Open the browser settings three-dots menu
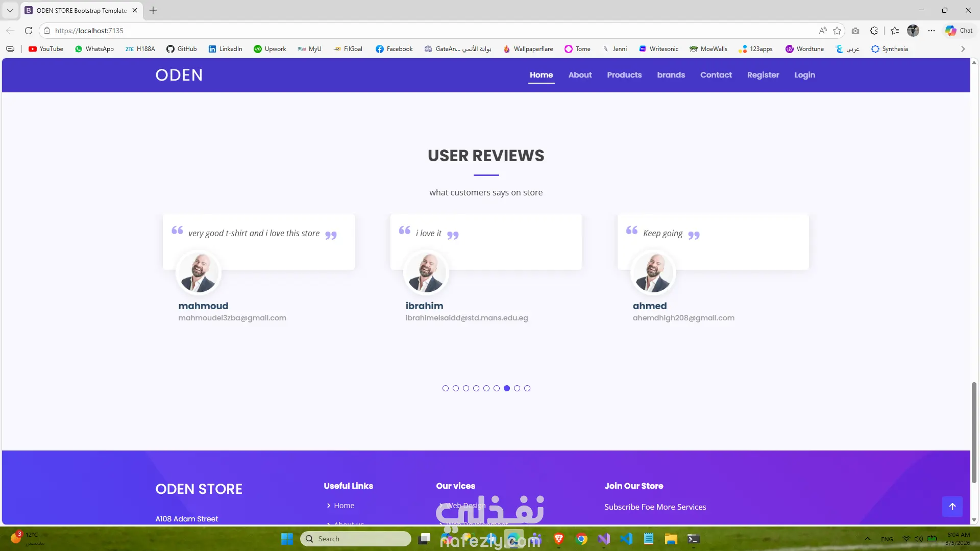 (x=932, y=31)
